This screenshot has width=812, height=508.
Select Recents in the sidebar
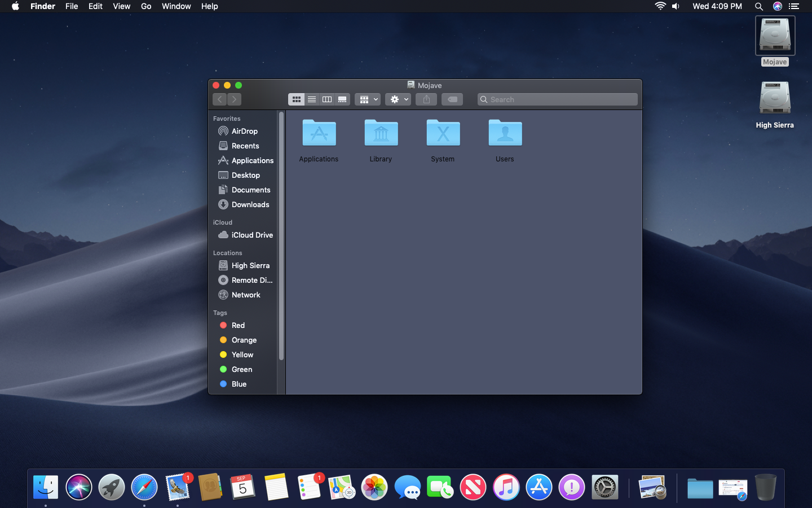[x=244, y=146]
